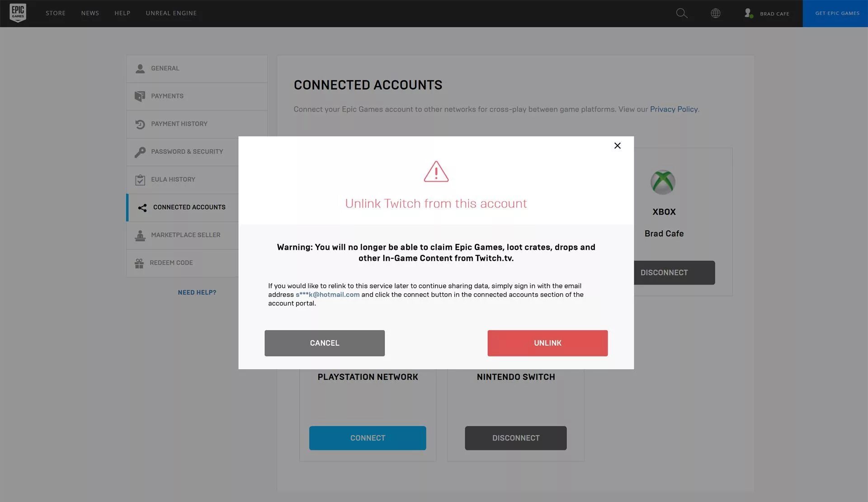Confirm with the red Unlink button
The width and height of the screenshot is (868, 502).
pos(547,343)
